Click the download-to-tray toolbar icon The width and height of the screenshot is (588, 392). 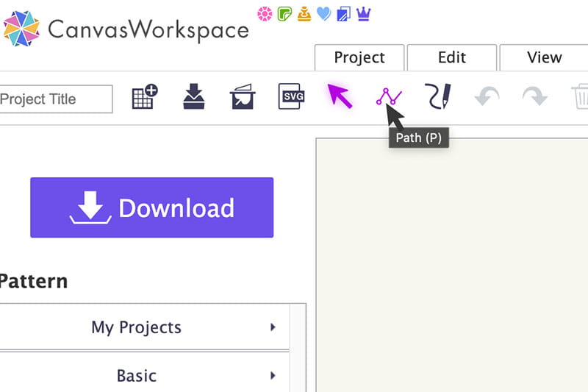coord(194,97)
